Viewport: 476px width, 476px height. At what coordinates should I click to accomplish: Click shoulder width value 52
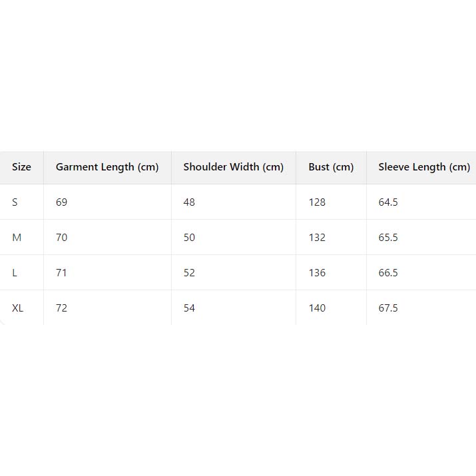(x=189, y=273)
